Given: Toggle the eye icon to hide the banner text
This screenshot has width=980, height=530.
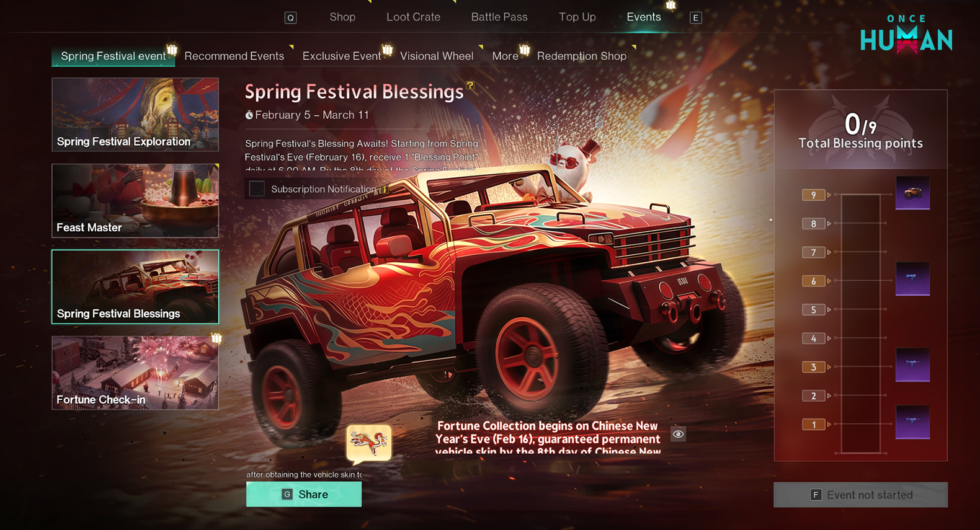Looking at the screenshot, I should [x=678, y=434].
